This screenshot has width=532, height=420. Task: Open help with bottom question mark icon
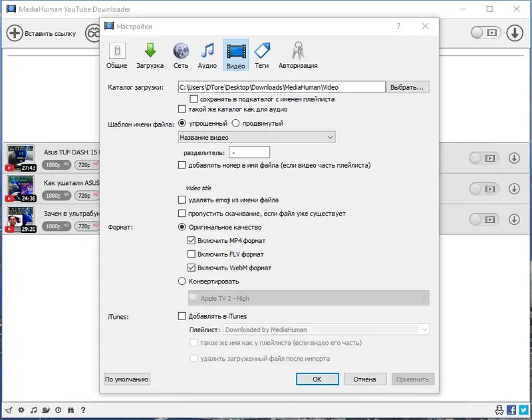[x=83, y=410]
